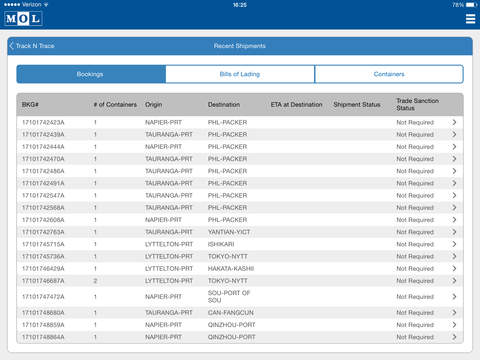Image resolution: width=480 pixels, height=360 pixels.
Task: Open chevron for booking 17101742423A
Action: tap(454, 122)
